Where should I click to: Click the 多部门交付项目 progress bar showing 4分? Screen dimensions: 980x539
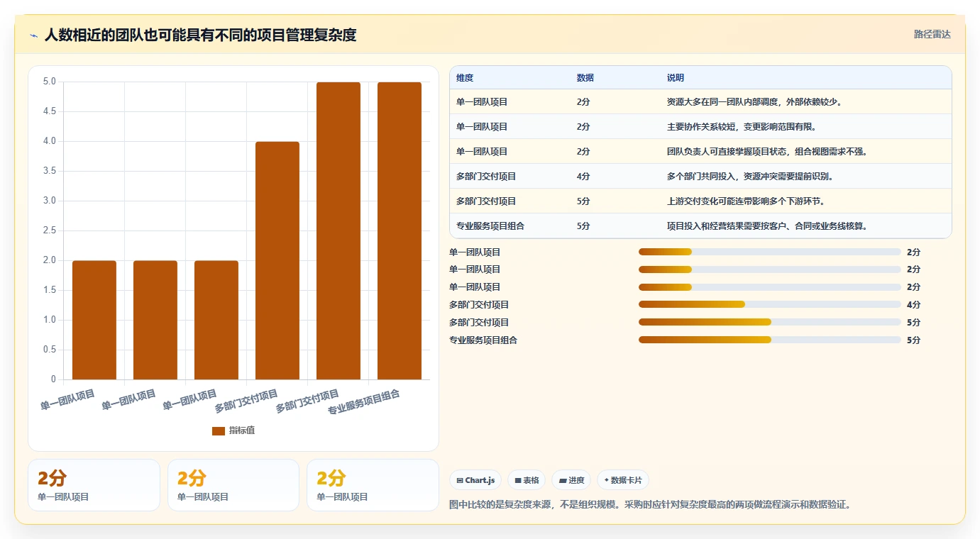click(x=770, y=304)
